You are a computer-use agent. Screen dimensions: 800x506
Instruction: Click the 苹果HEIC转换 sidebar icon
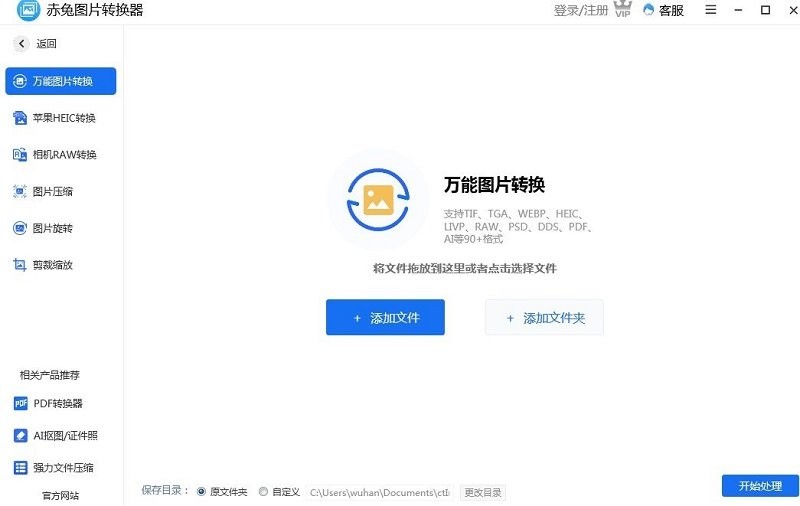(x=19, y=118)
